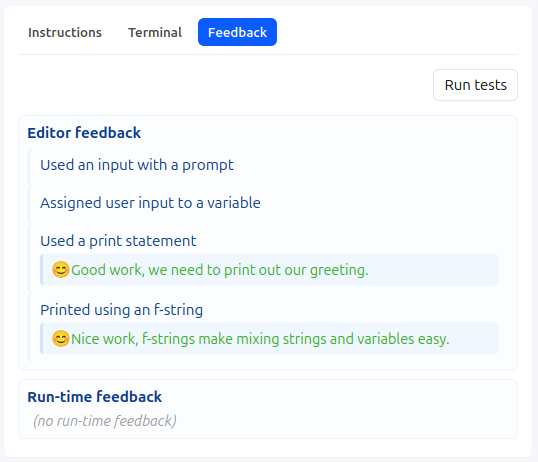Click the Run-time feedback heading

tap(94, 397)
